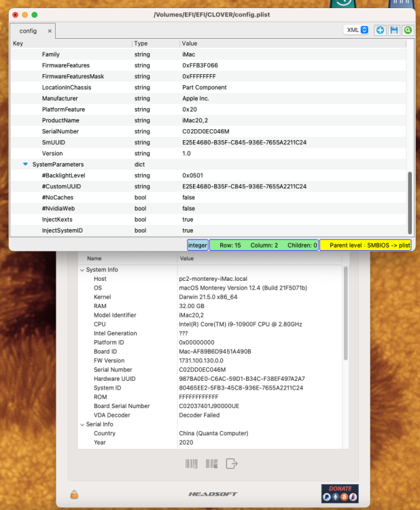This screenshot has height=510, width=420.
Task: Collapse the SystemParameters disclosure triangle
Action: [x=25, y=165]
